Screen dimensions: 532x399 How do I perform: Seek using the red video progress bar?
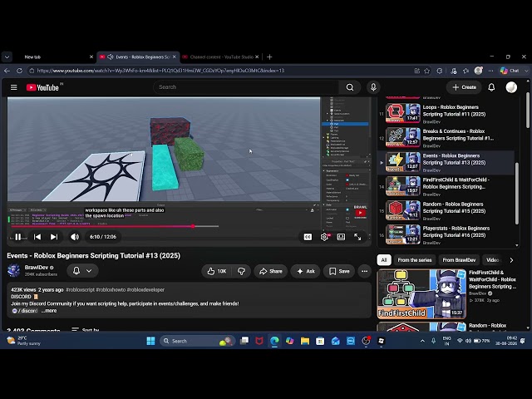[115, 226]
